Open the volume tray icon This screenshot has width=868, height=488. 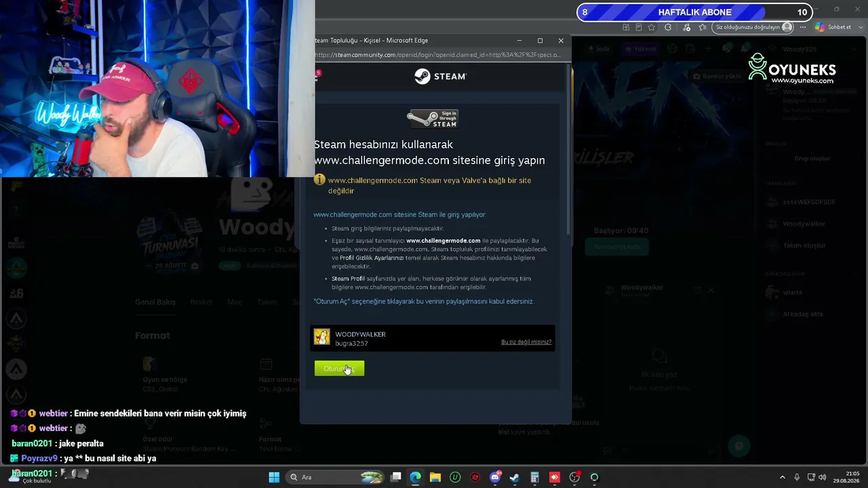[822, 477]
